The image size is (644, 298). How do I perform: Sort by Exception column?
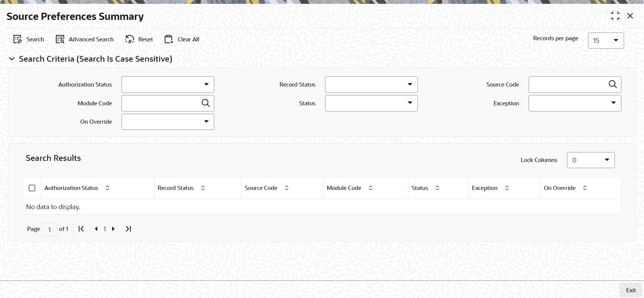(x=507, y=188)
